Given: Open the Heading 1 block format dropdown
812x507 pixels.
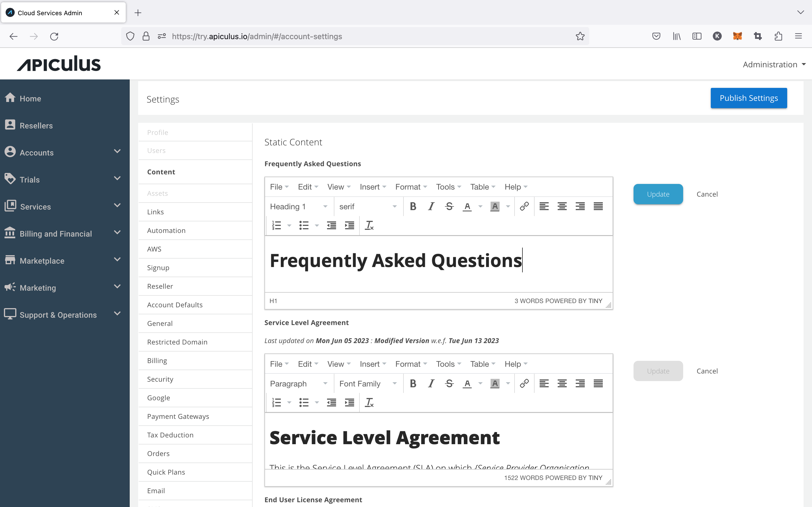Looking at the screenshot, I should tap(299, 206).
